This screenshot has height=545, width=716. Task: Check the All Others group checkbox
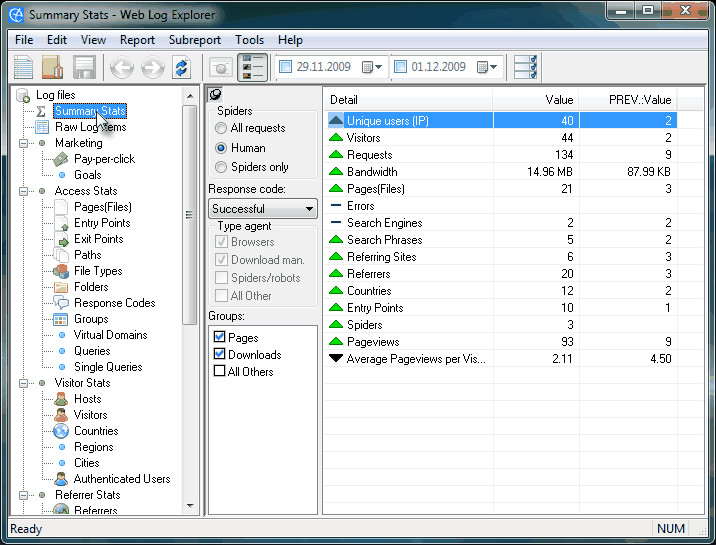pos(219,371)
